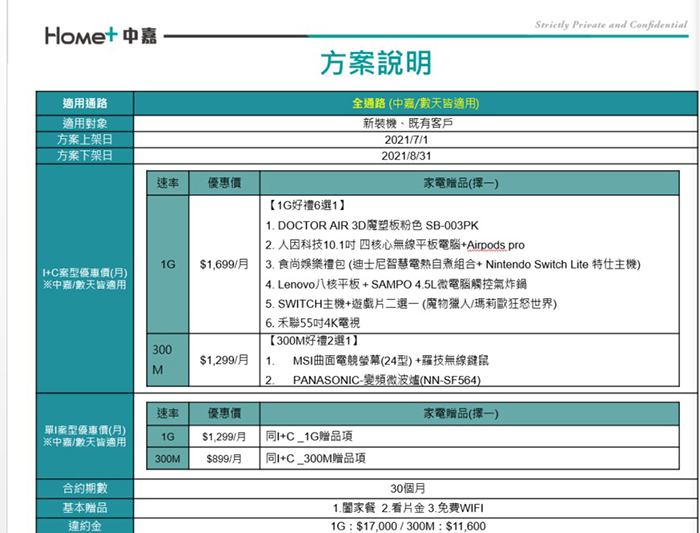Screen dimensions: 700x533
Task: Click the 新裝機、既有客戶 cell
Action: (x=415, y=123)
